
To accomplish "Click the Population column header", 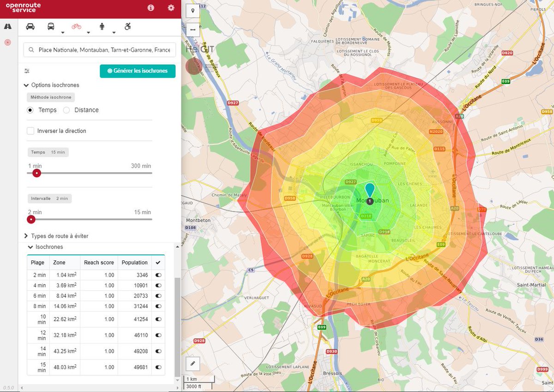I will pos(135,262).
